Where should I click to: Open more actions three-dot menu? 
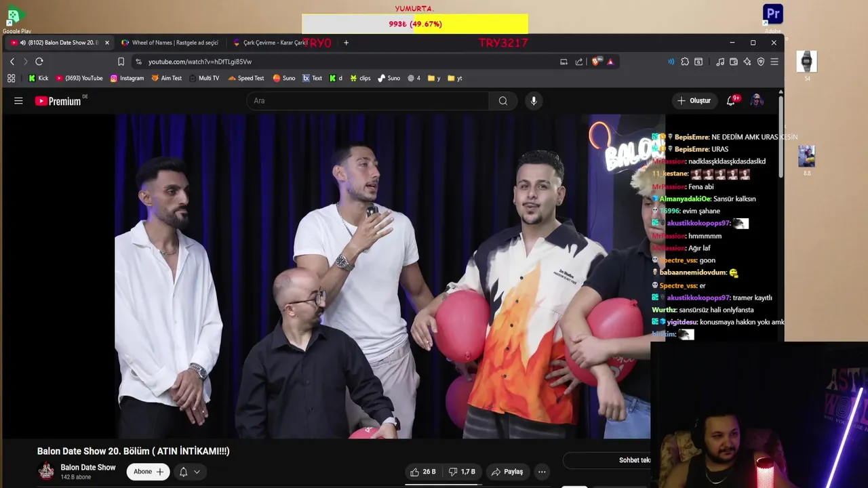[x=542, y=472]
